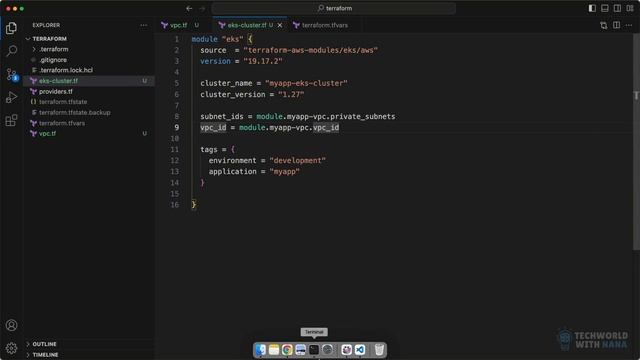Toggle secondary side bar visibility
The image size is (640, 360).
617,8
